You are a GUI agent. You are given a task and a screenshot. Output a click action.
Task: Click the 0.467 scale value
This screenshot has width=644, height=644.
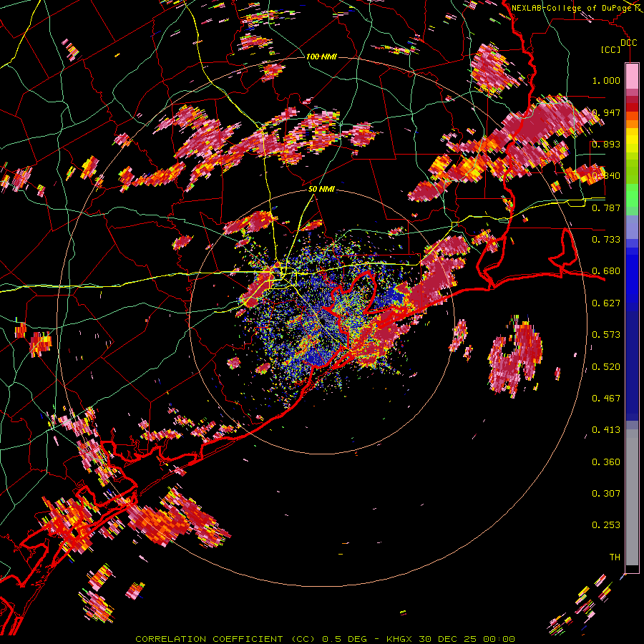coord(606,399)
